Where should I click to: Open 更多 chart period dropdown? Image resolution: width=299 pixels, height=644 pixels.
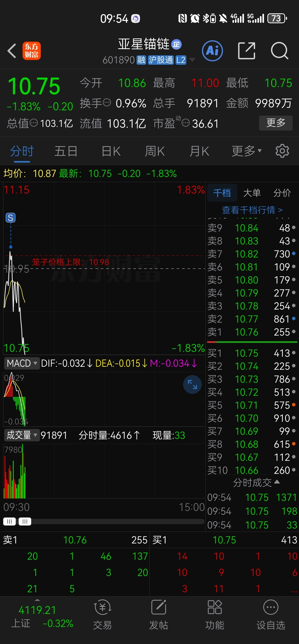pyautogui.click(x=246, y=151)
